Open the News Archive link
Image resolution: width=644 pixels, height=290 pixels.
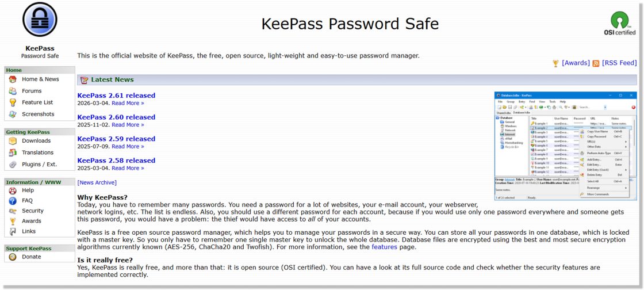point(97,182)
